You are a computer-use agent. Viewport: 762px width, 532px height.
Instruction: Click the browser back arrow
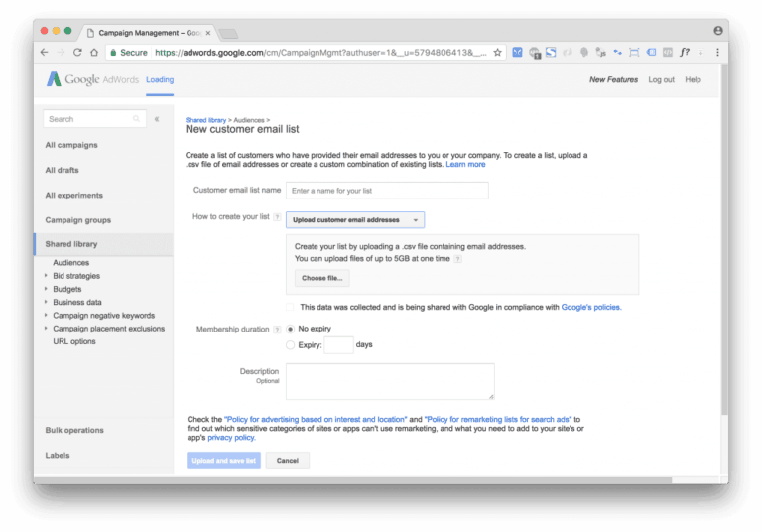click(45, 52)
